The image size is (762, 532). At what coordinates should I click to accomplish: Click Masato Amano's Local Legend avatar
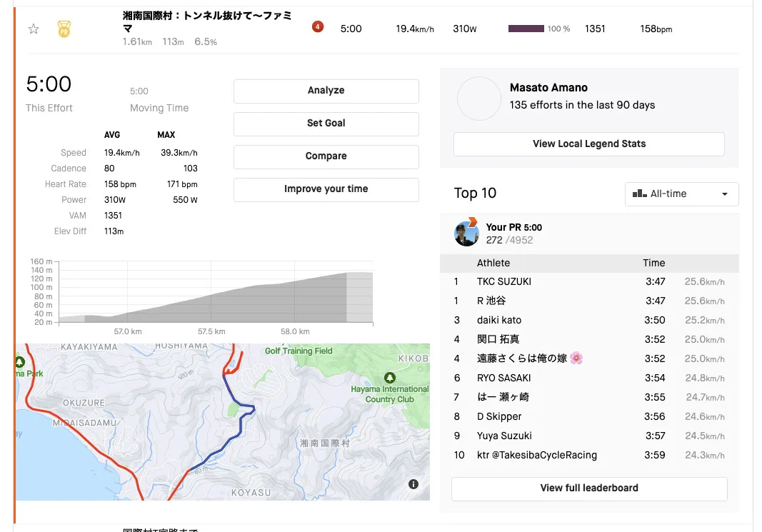tap(478, 99)
